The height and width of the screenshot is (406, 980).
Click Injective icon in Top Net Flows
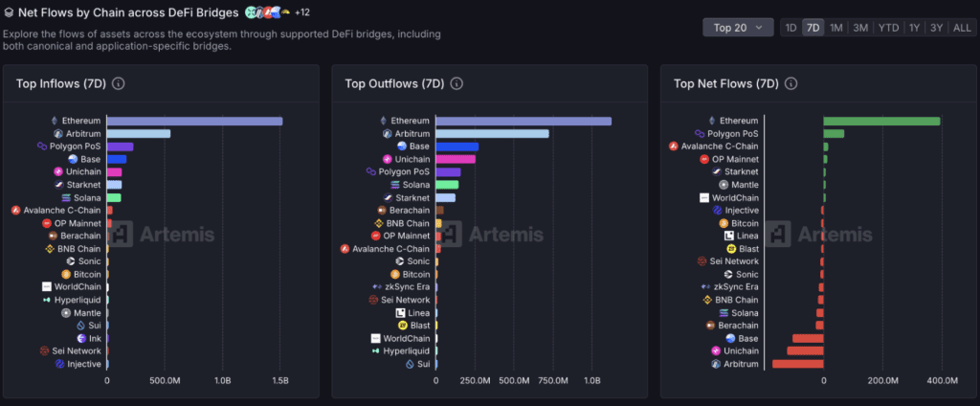pyautogui.click(x=718, y=211)
